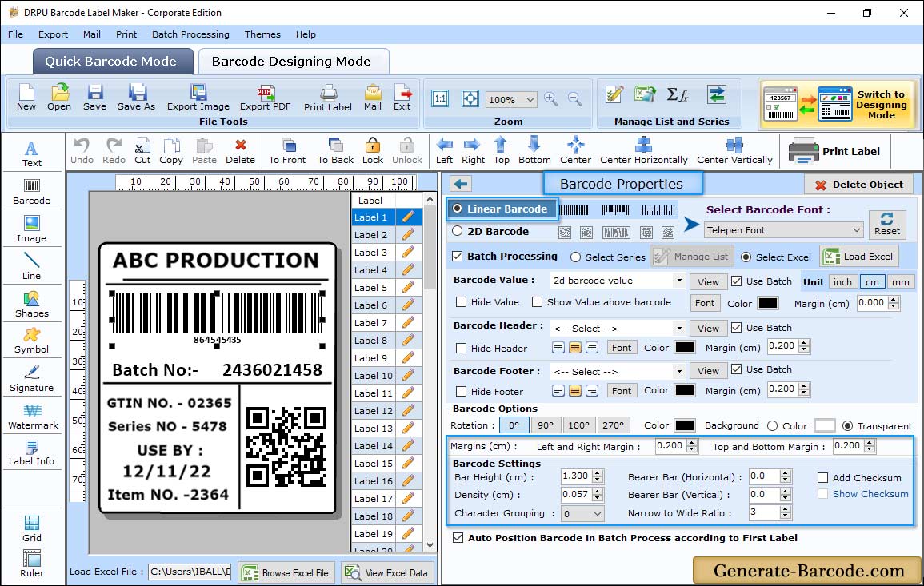
Task: Open the zoom percentage dropdown
Action: (511, 99)
